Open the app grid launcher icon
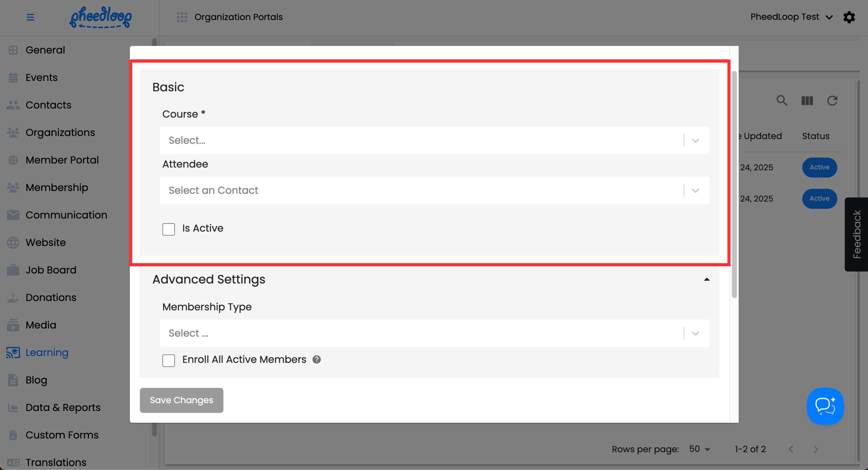 pos(182,17)
